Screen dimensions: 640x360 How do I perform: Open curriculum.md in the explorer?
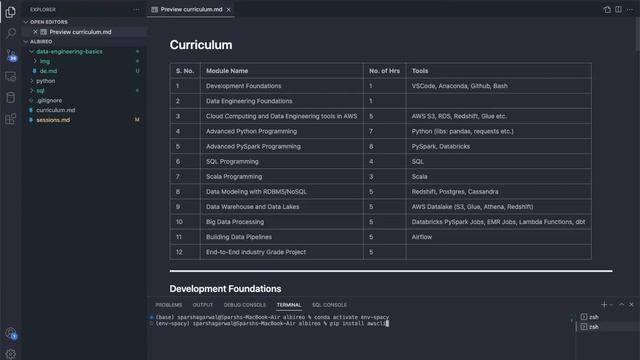[x=56, y=110]
